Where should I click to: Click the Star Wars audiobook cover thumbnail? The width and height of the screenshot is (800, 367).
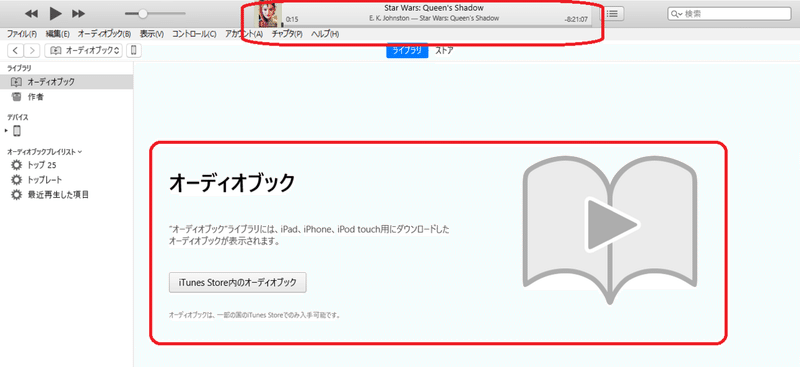point(268,15)
